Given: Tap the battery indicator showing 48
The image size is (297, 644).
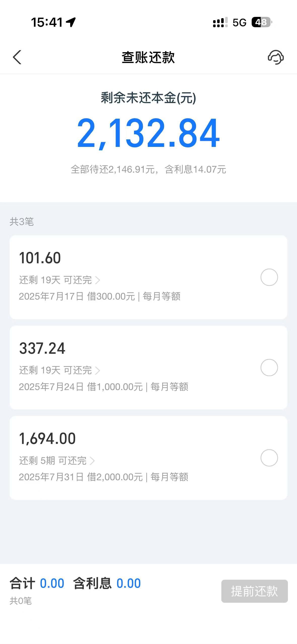Looking at the screenshot, I should click(261, 22).
